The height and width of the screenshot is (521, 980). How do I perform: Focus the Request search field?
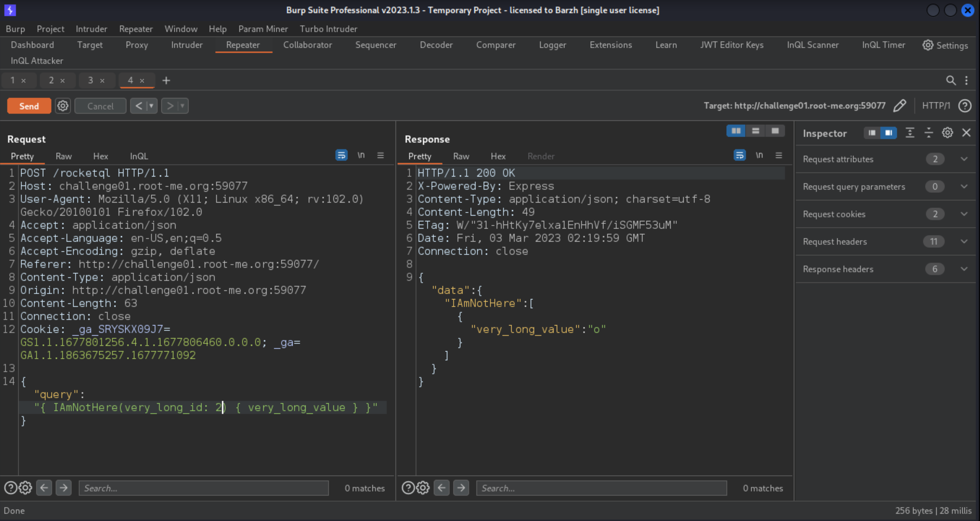click(203, 488)
